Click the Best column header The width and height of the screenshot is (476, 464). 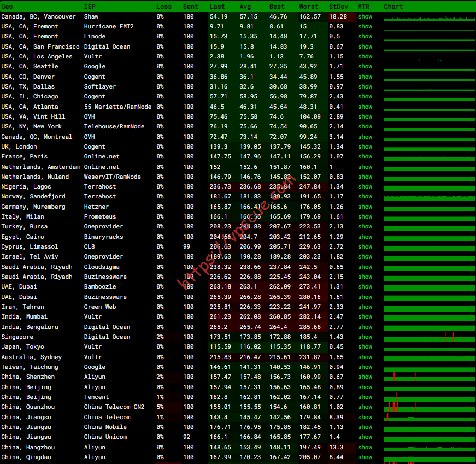(277, 7)
